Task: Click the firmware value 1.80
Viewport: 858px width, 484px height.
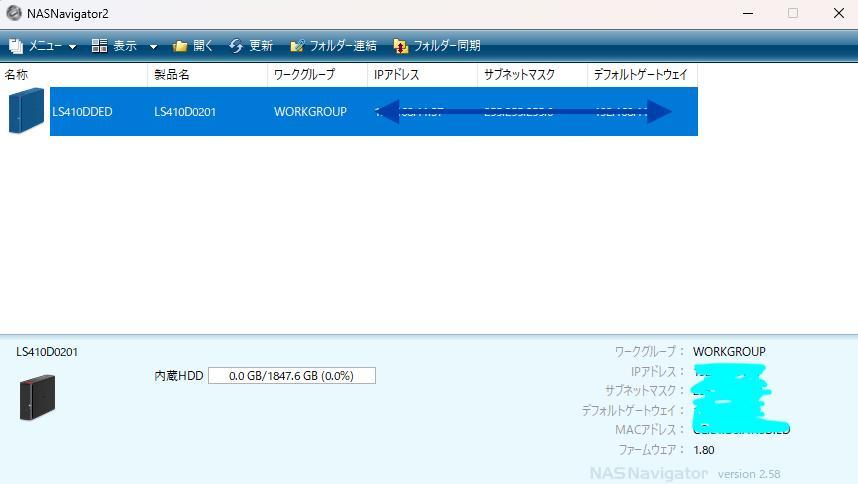Action: click(x=704, y=450)
